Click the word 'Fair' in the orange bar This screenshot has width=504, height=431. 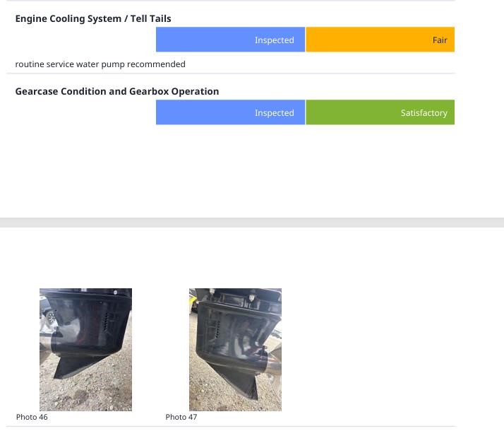tap(440, 40)
